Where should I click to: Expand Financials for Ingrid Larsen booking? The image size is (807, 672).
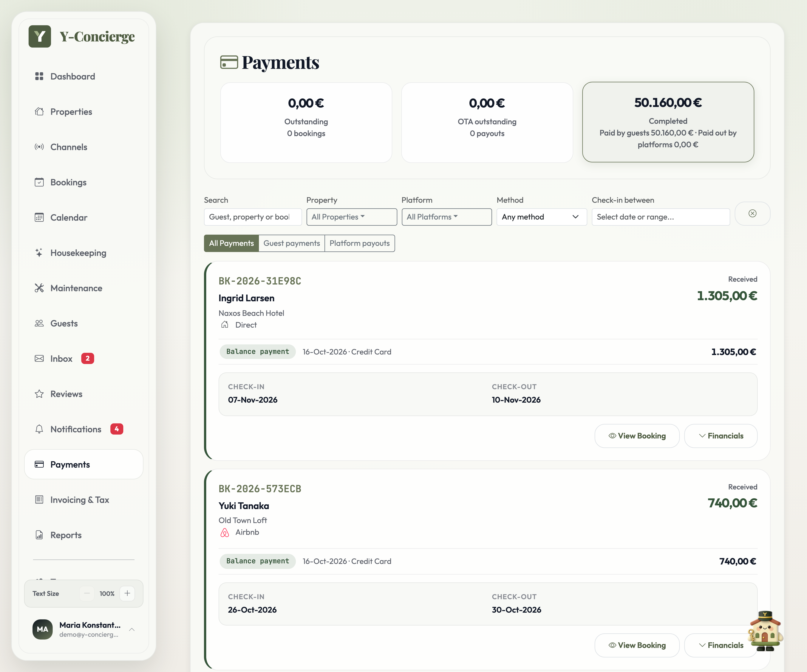point(721,436)
